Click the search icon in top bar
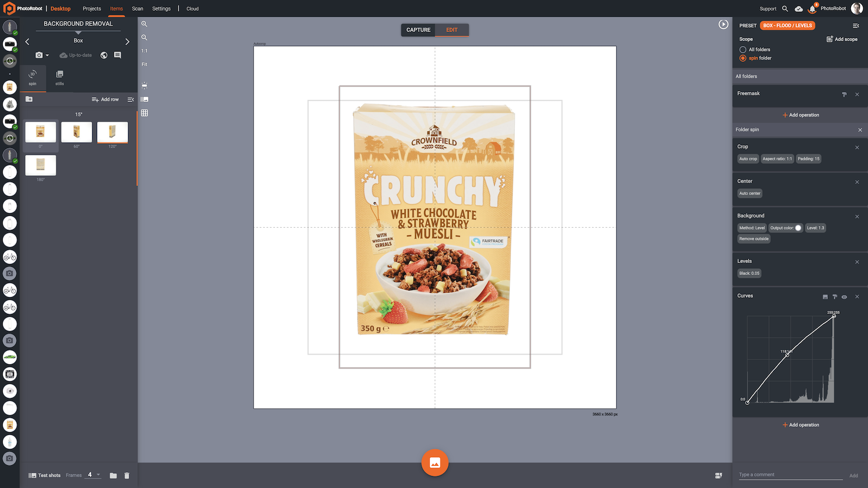The width and height of the screenshot is (868, 488). (x=785, y=9)
